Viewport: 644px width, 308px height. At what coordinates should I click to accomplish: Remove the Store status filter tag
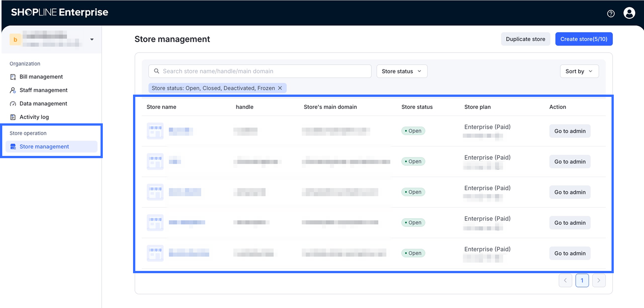pos(280,88)
